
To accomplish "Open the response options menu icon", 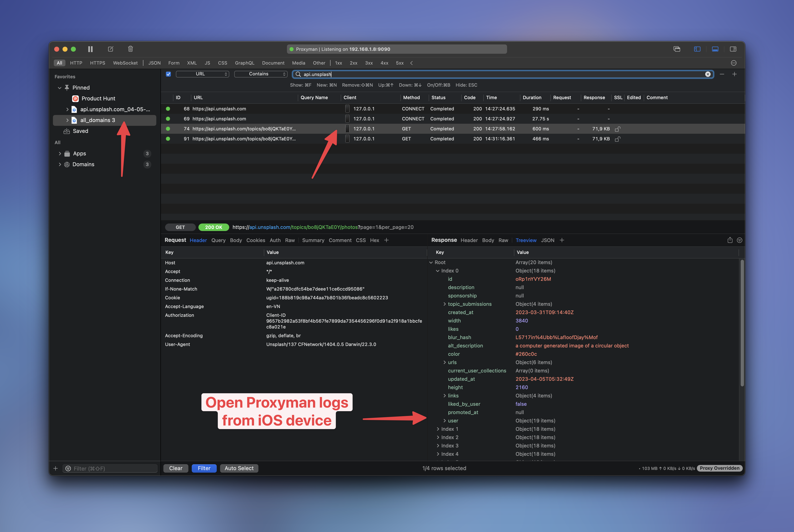I will pos(739,240).
